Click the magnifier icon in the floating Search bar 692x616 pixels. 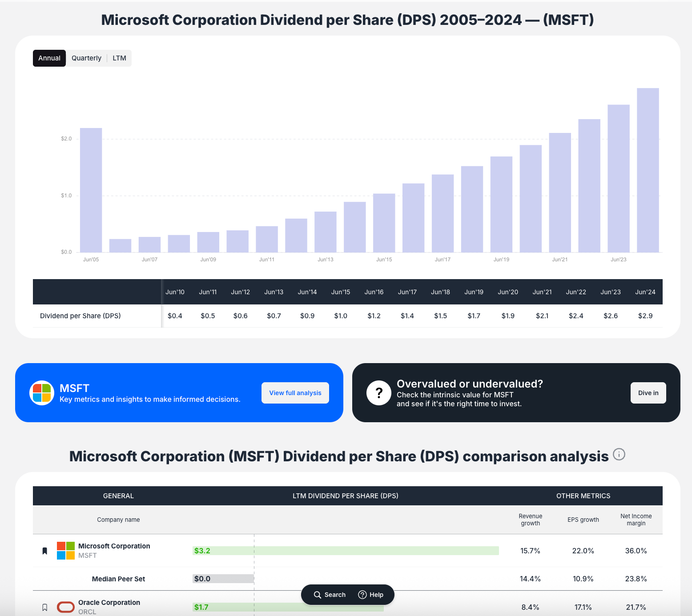[x=318, y=595]
